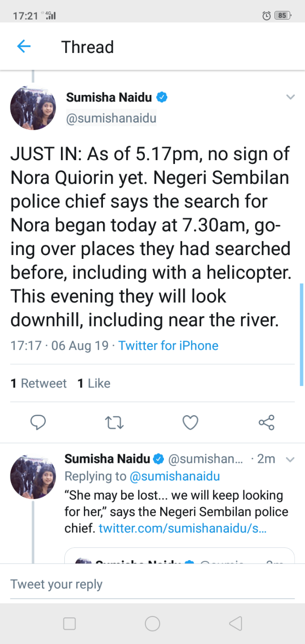305x644 pixels.
Task: Like the tweet with heart icon
Action: click(x=190, y=422)
